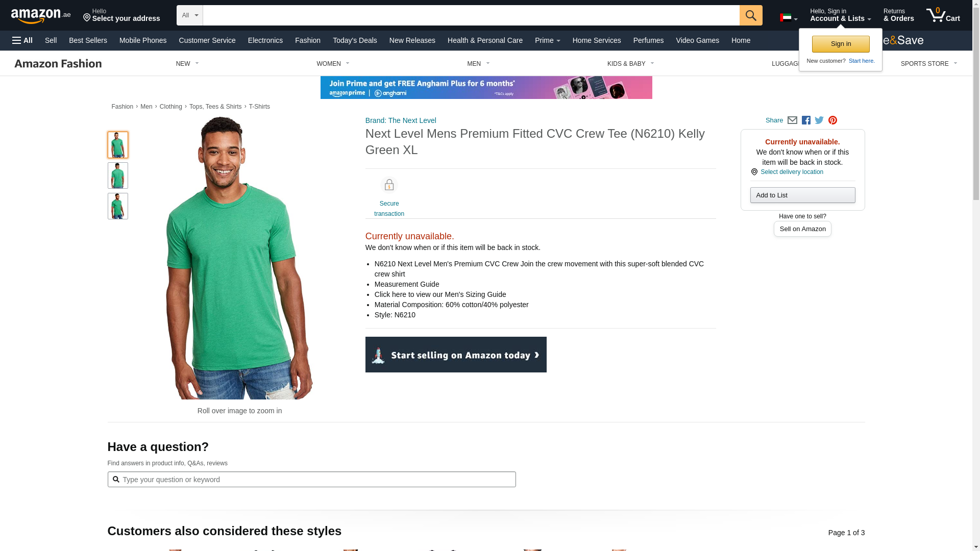Expand the WOMEN fashion menu
Viewport: 980px width, 551px height.
pyautogui.click(x=333, y=64)
